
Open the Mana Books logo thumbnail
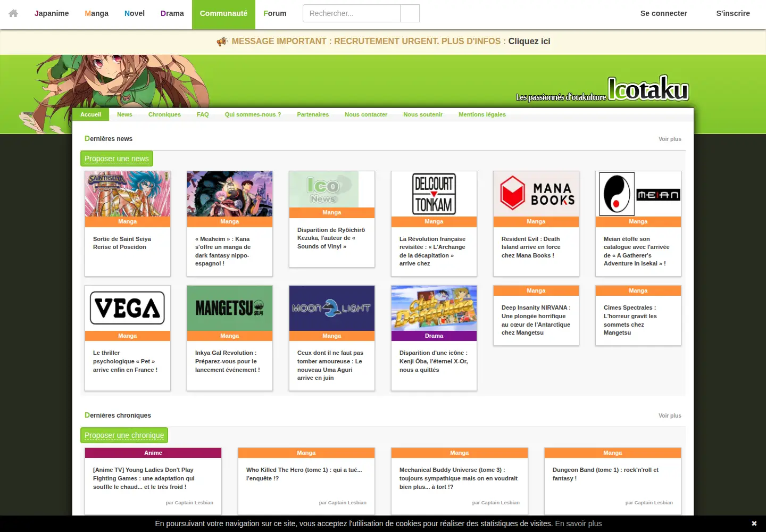point(536,194)
